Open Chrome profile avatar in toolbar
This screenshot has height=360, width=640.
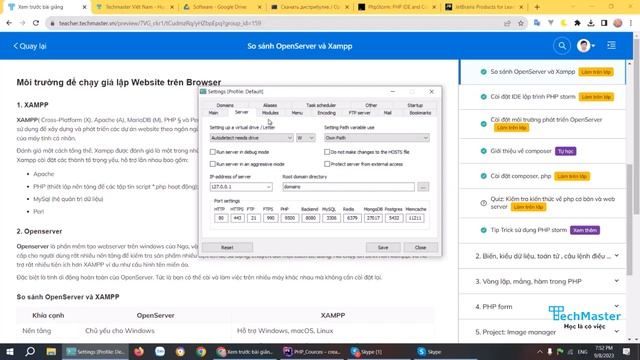(618, 23)
